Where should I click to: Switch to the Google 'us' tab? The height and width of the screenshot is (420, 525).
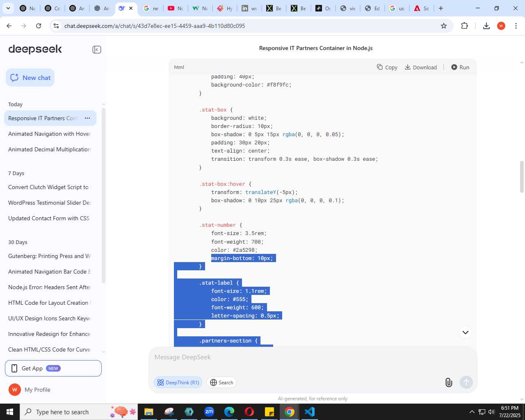[x=397, y=8]
